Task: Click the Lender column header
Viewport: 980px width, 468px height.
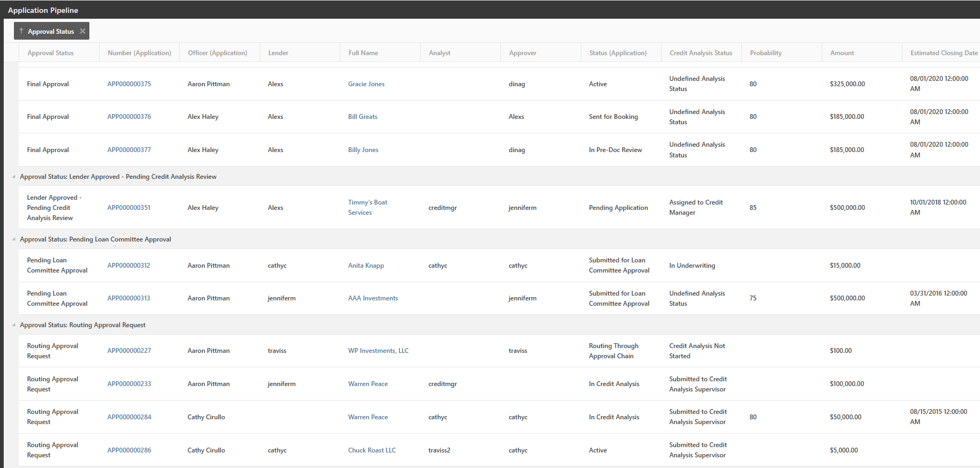Action: coord(278,53)
